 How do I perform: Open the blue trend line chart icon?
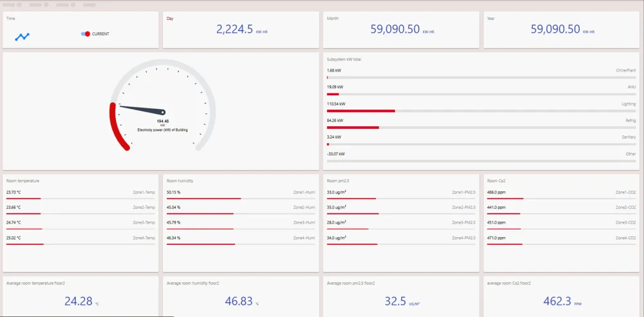(22, 37)
